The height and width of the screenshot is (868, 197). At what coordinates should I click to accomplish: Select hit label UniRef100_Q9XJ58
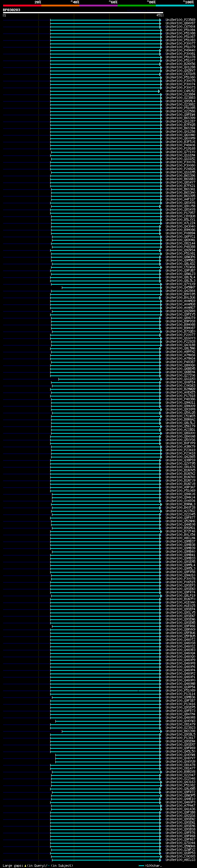[x=180, y=206]
